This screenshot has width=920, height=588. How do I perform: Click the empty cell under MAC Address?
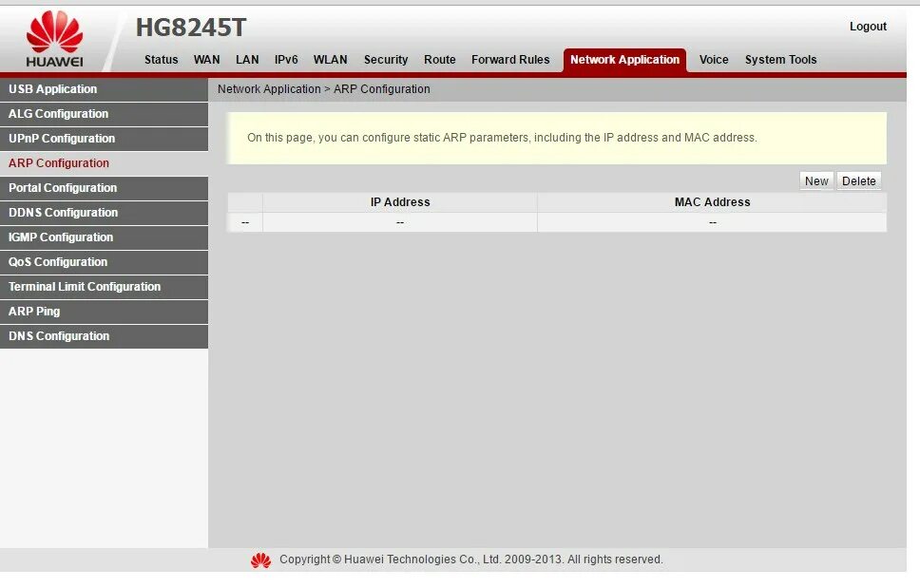(x=712, y=223)
